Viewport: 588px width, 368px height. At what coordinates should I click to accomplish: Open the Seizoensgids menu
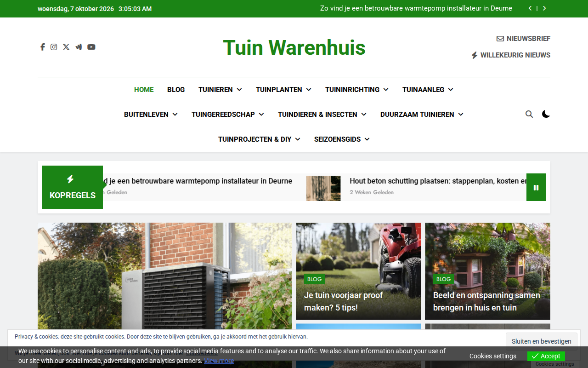(x=337, y=139)
